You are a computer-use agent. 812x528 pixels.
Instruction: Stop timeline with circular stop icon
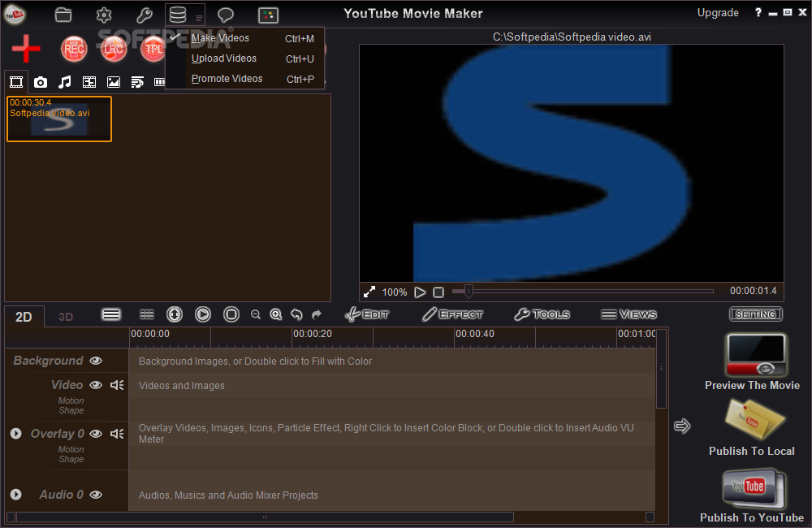(x=231, y=314)
